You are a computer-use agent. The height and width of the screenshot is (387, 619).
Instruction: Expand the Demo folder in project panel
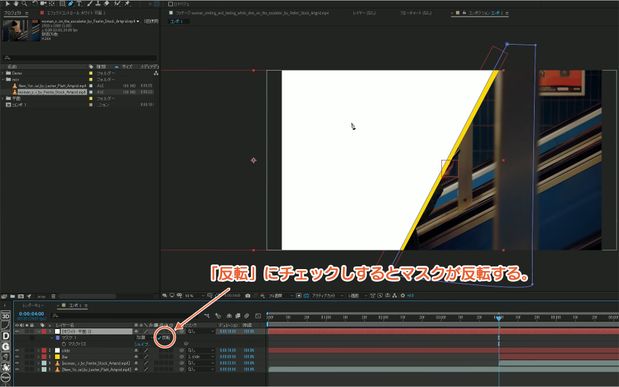(x=3, y=73)
